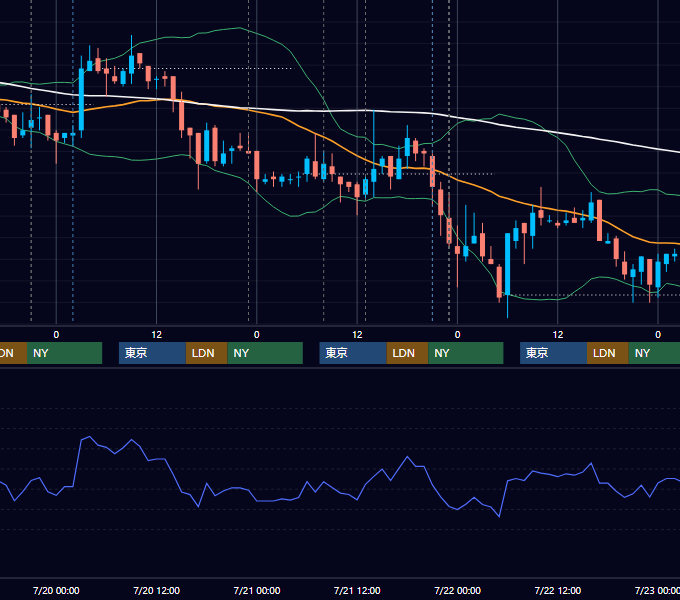This screenshot has width=680, height=600.
Task: Select the LDN session block on 7/20
Action: click(207, 353)
